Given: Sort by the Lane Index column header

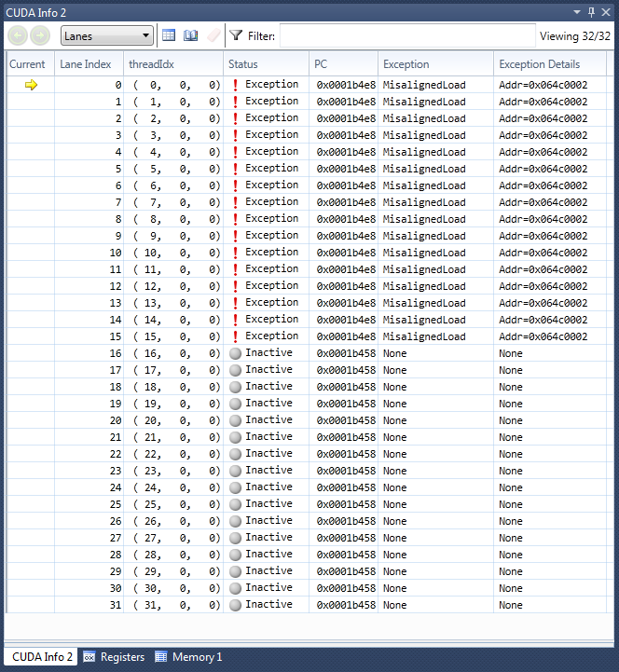Looking at the screenshot, I should (x=86, y=64).
